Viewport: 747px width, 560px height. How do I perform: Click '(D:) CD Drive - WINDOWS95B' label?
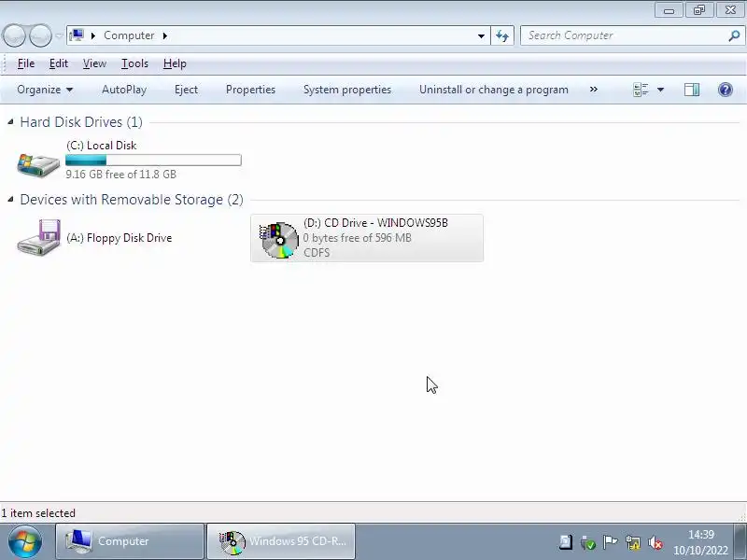(x=376, y=223)
